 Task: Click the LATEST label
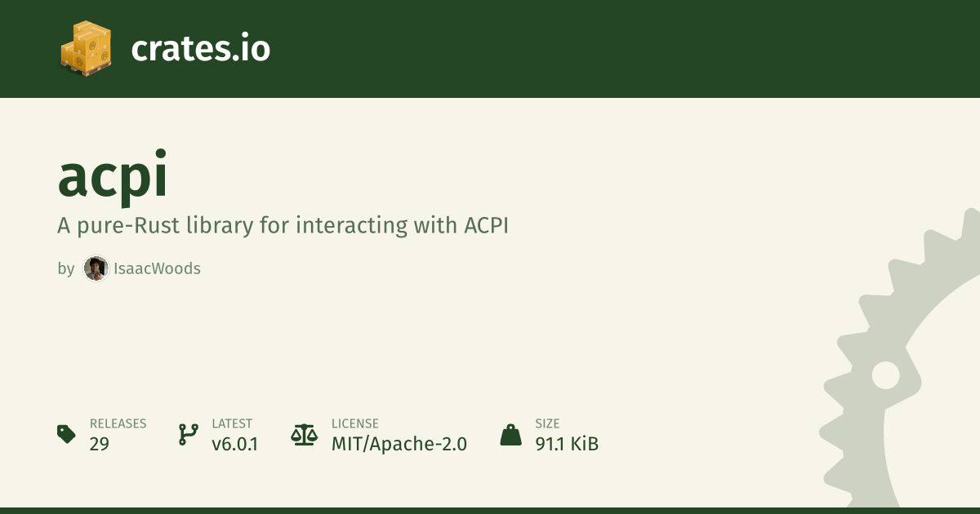[232, 423]
